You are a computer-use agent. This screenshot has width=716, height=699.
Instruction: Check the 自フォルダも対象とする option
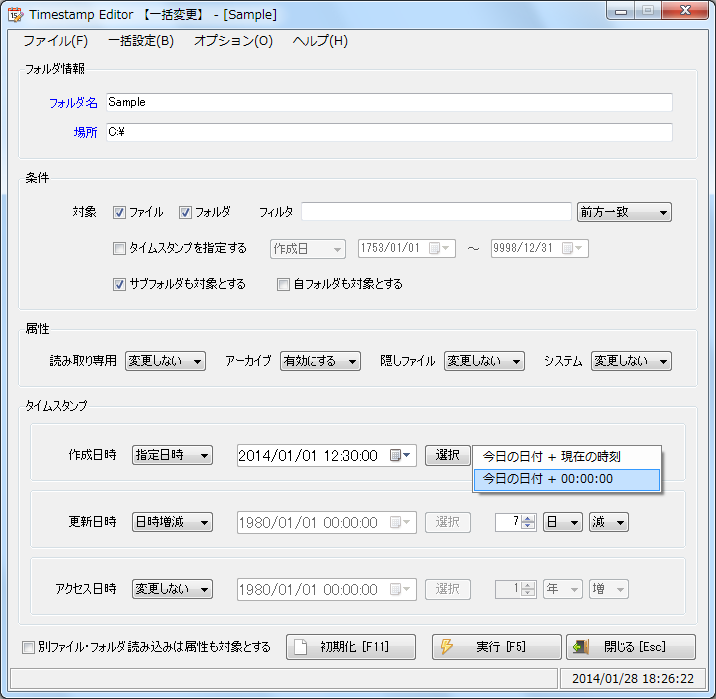pos(283,284)
